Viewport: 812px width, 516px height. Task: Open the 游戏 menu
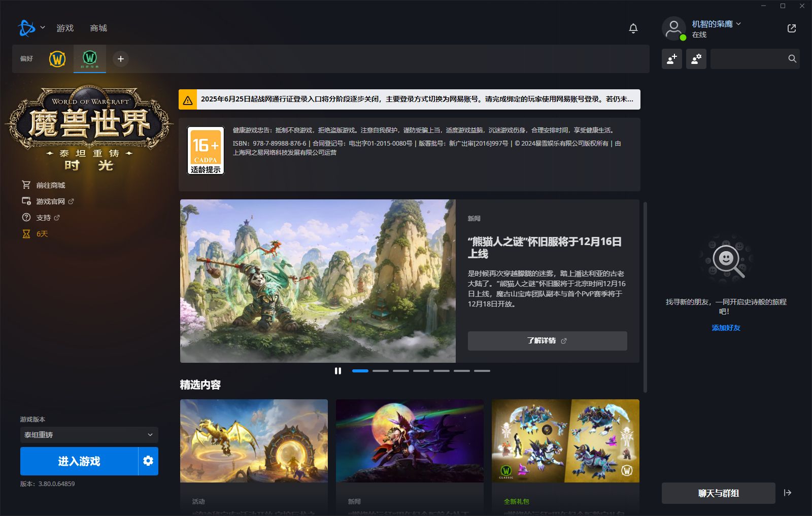[x=65, y=28]
